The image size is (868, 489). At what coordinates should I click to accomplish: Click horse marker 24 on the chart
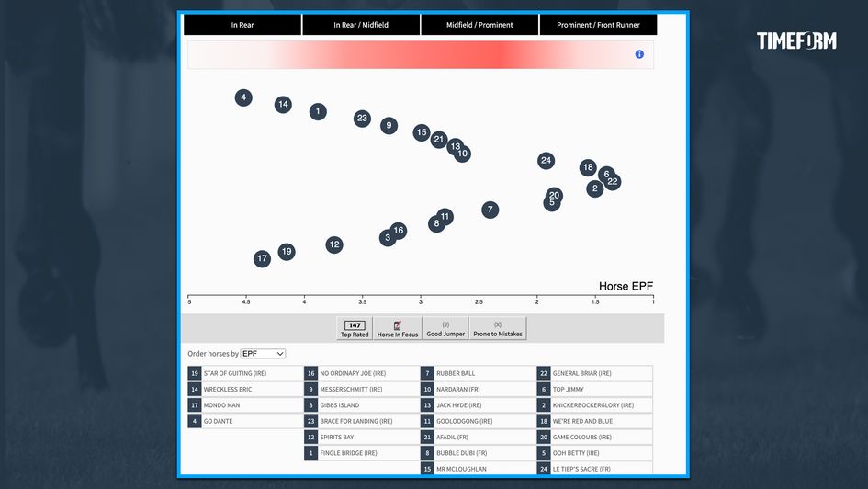[547, 161]
